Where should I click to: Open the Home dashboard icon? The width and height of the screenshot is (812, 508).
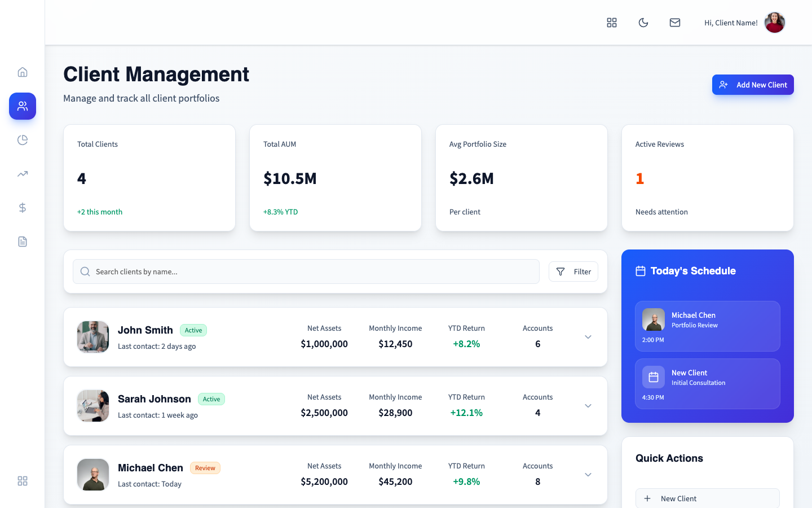pos(22,72)
